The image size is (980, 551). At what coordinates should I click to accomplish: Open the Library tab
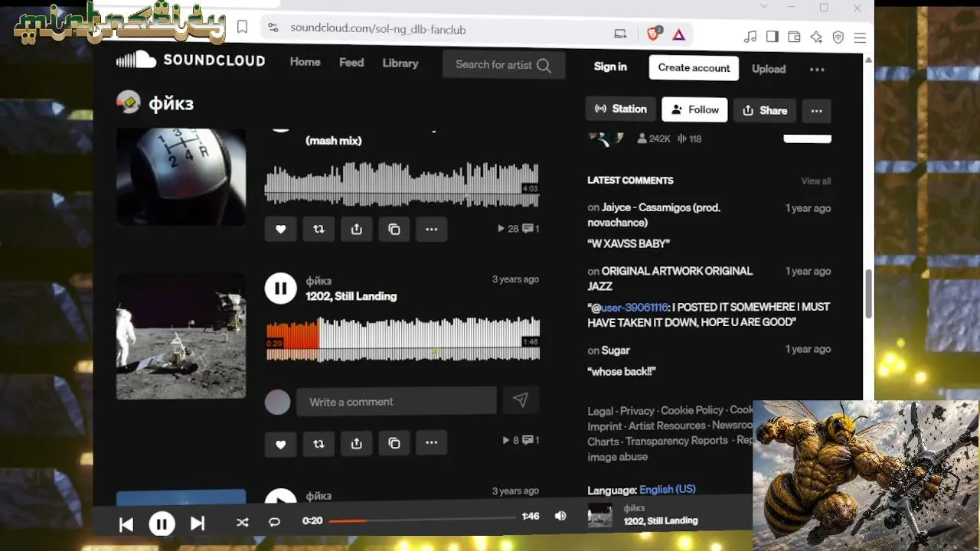[400, 64]
